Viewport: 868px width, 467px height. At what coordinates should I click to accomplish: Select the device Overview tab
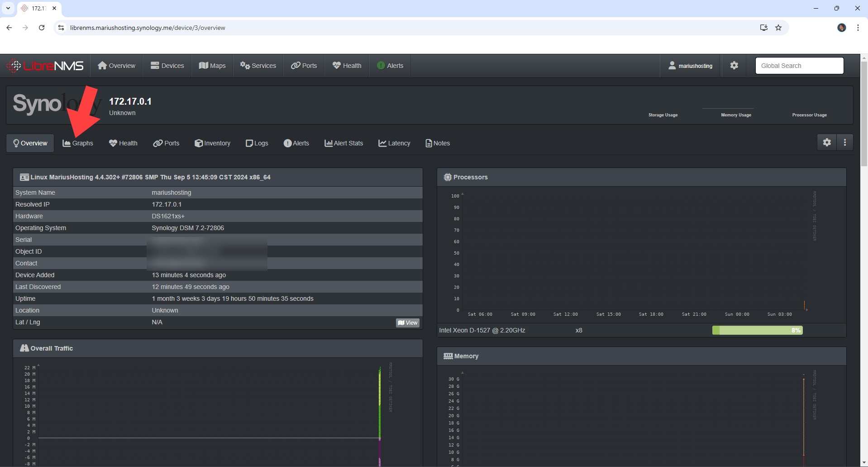click(30, 143)
